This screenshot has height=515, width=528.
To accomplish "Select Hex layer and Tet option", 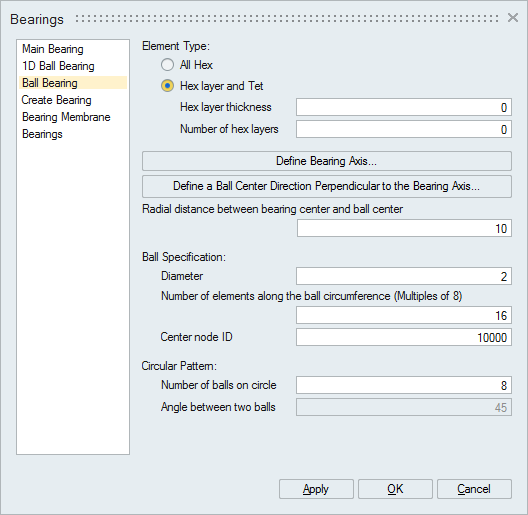I will pos(167,86).
